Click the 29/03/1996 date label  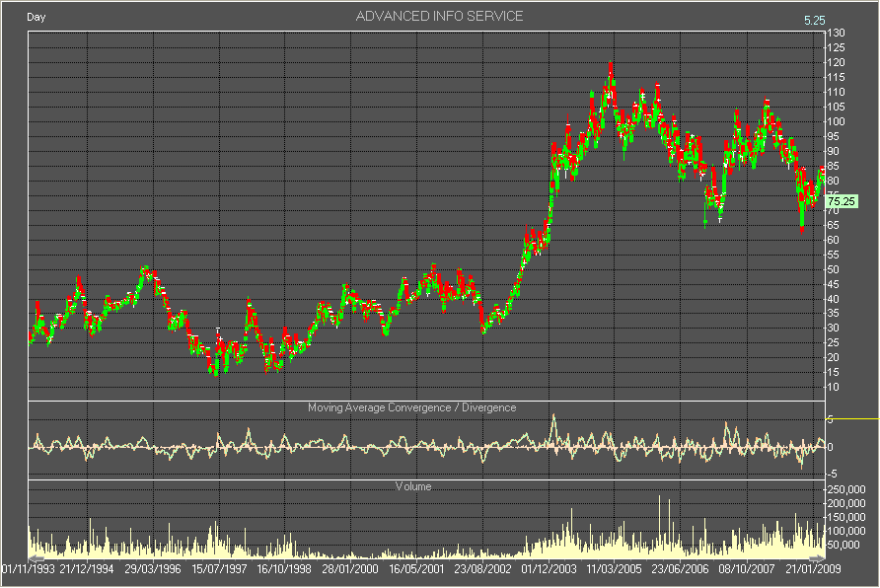coord(152,569)
